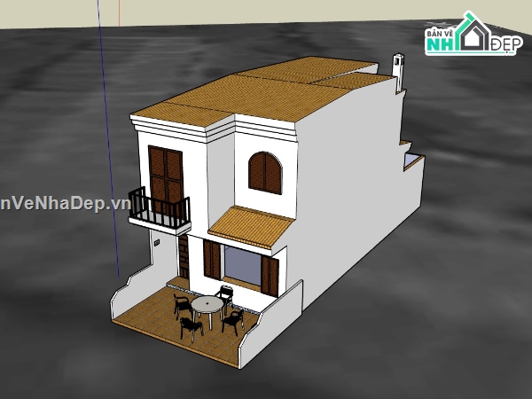Screen dimensions: 532x399
Task: Select the arched window on upper floor
Action: tap(264, 172)
